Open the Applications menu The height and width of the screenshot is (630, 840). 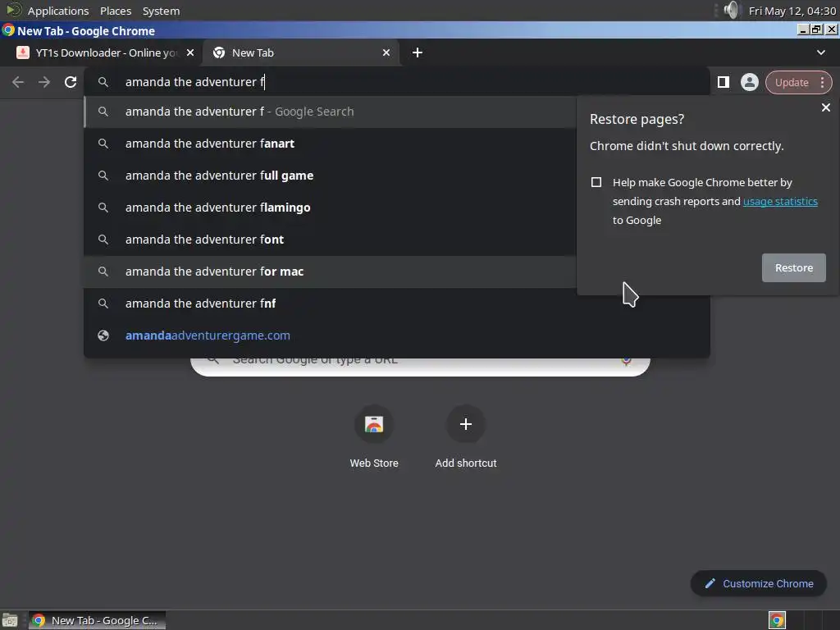tap(58, 11)
